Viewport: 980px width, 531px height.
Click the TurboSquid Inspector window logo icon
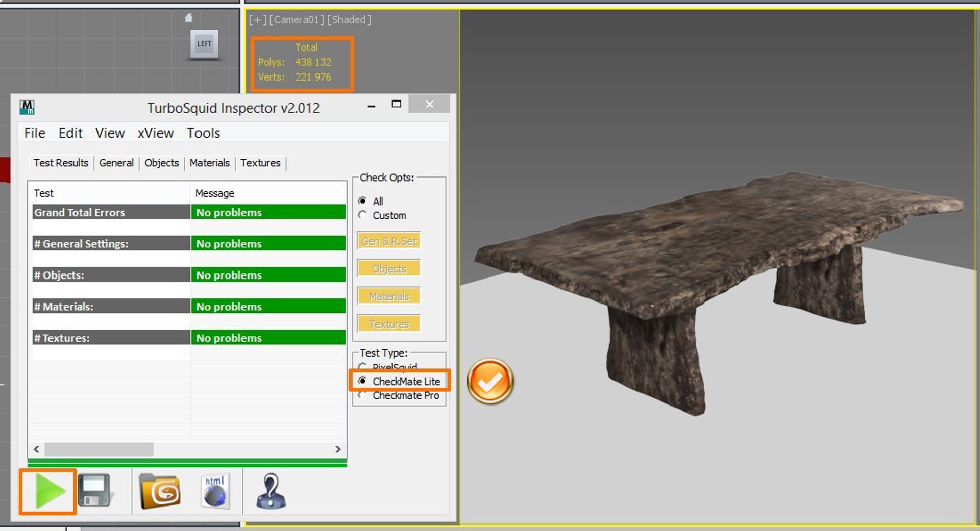(27, 107)
